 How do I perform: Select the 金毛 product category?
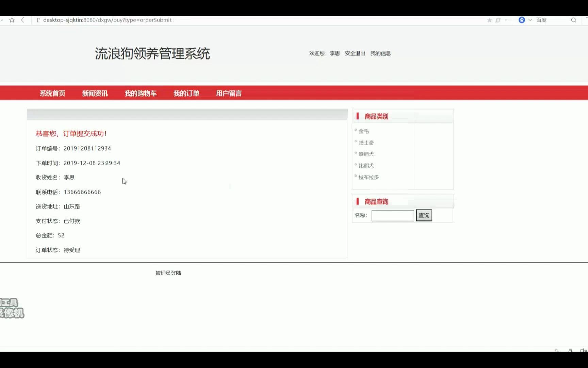pyautogui.click(x=364, y=131)
